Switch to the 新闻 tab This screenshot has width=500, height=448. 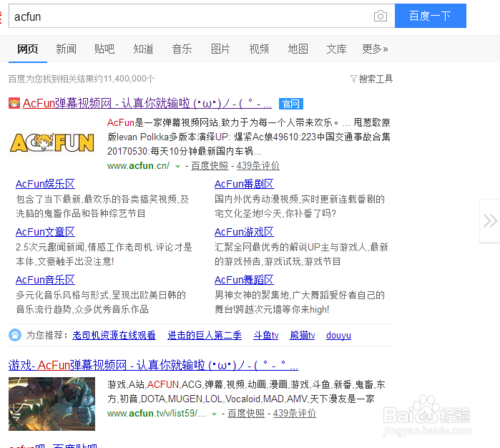[x=66, y=49]
